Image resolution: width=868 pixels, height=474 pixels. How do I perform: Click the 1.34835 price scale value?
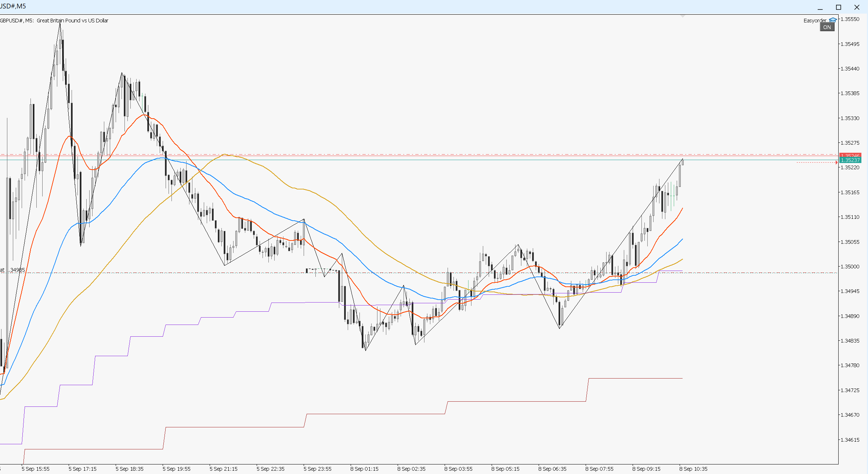850,341
